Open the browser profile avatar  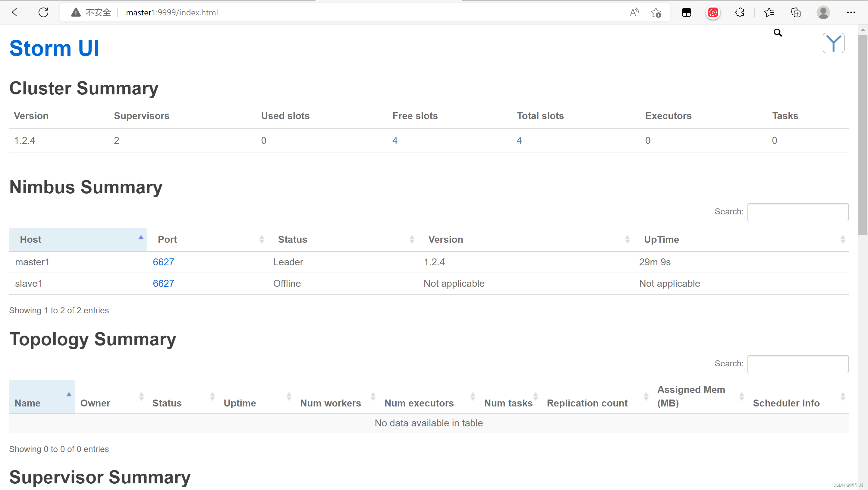[823, 12]
